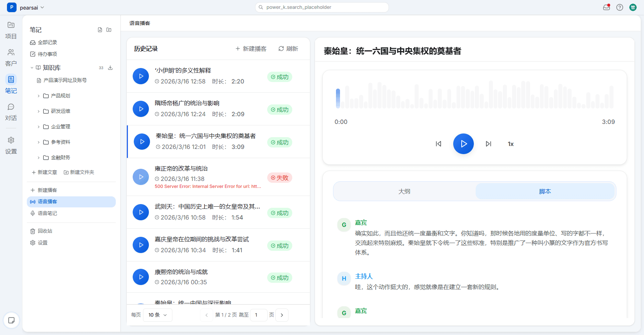The image size is (644, 335).
Task: Click the page jump number field
Action: tap(258, 315)
